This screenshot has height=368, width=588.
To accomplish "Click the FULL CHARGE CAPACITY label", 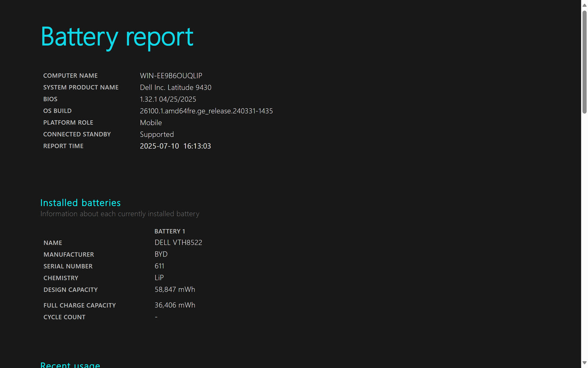I will click(x=80, y=305).
